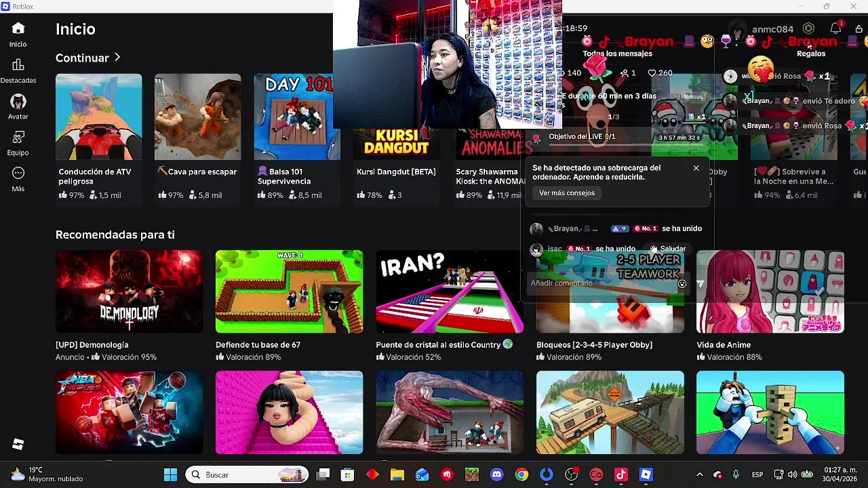Open Destacadas charts in the sidebar
The width and height of the screenshot is (868, 488).
(x=18, y=71)
